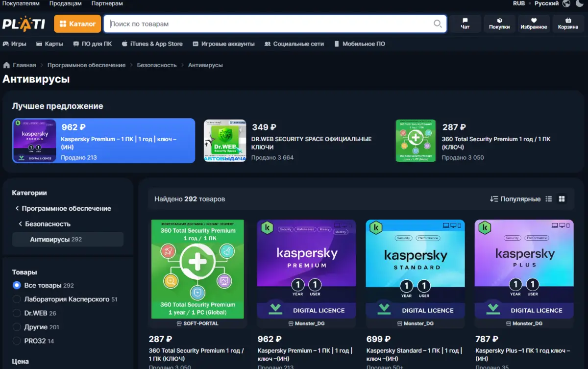Open the Chat icon
Viewport: 588px width, 369px height.
pyautogui.click(x=465, y=24)
